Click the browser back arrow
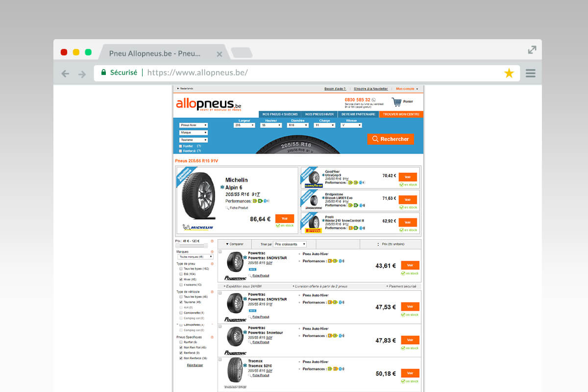Image resolution: width=588 pixels, height=392 pixels. tap(65, 74)
